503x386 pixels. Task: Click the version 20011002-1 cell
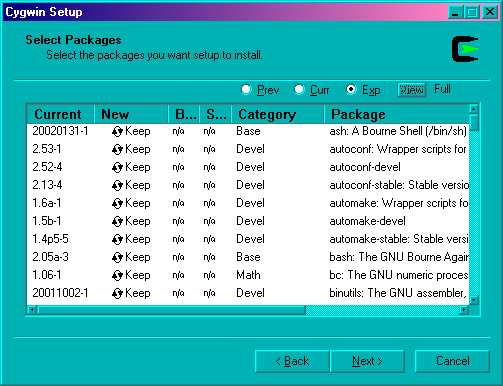pyautogui.click(x=60, y=293)
